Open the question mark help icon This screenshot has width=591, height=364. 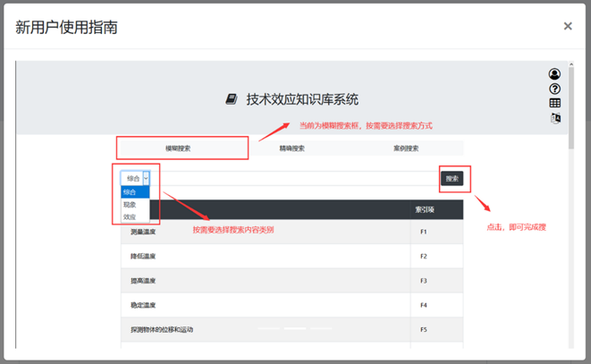pos(554,89)
